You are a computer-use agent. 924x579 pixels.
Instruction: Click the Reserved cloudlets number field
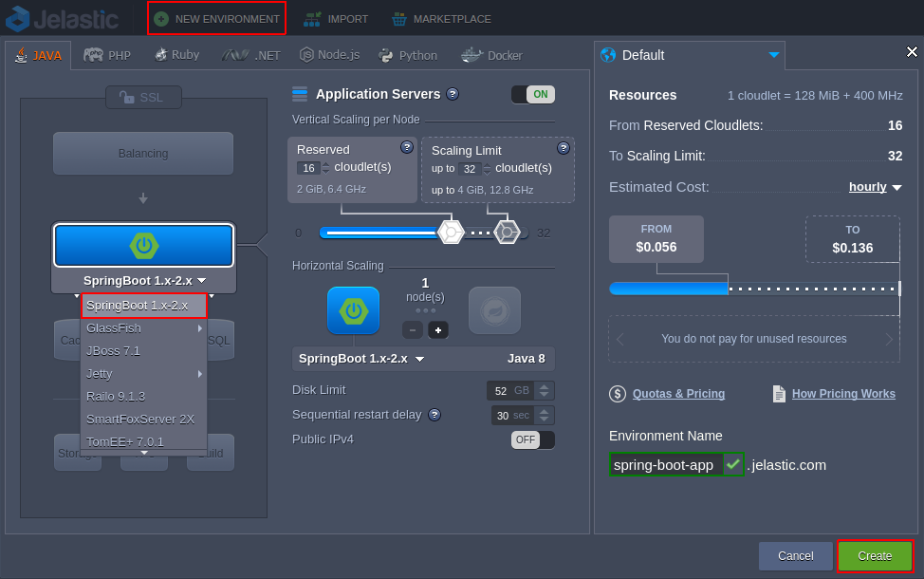pyautogui.click(x=308, y=168)
